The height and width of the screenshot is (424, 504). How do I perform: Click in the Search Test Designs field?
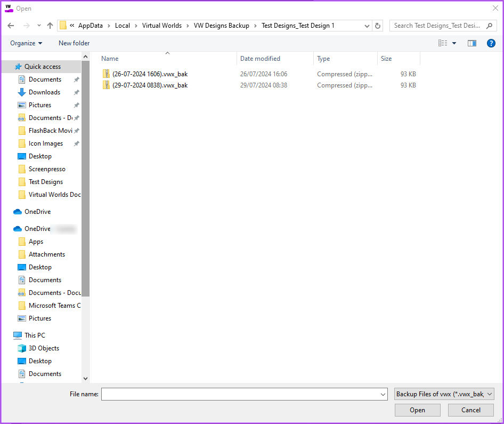click(x=437, y=26)
